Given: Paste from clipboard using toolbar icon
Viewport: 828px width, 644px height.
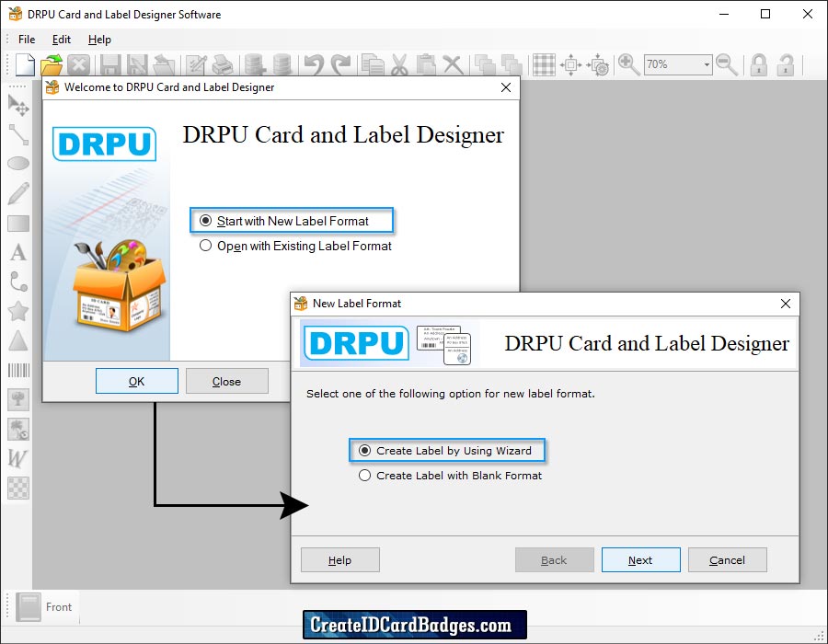Looking at the screenshot, I should pyautogui.click(x=426, y=65).
